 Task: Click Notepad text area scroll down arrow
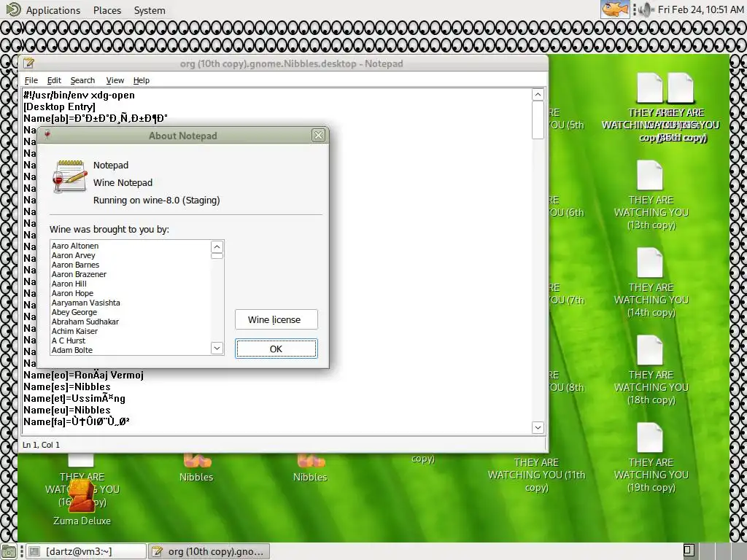click(538, 427)
